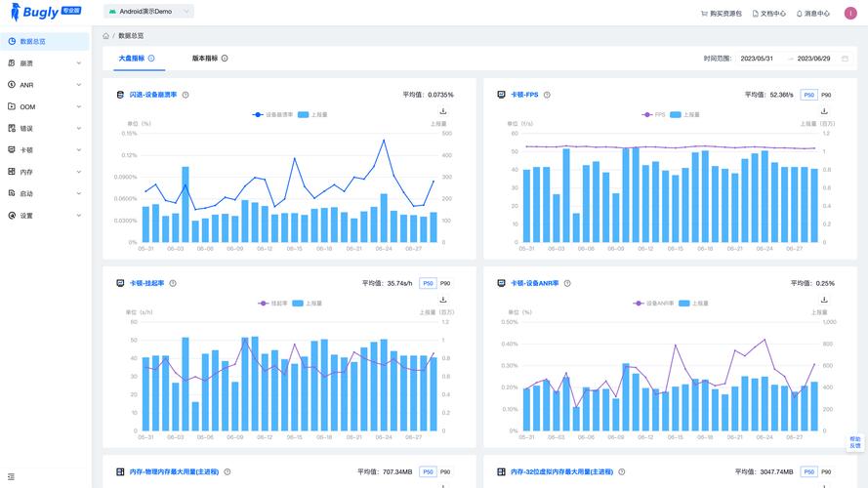
Task: Click help icon beside 卡顿-设备ANR率
Action: point(567,283)
